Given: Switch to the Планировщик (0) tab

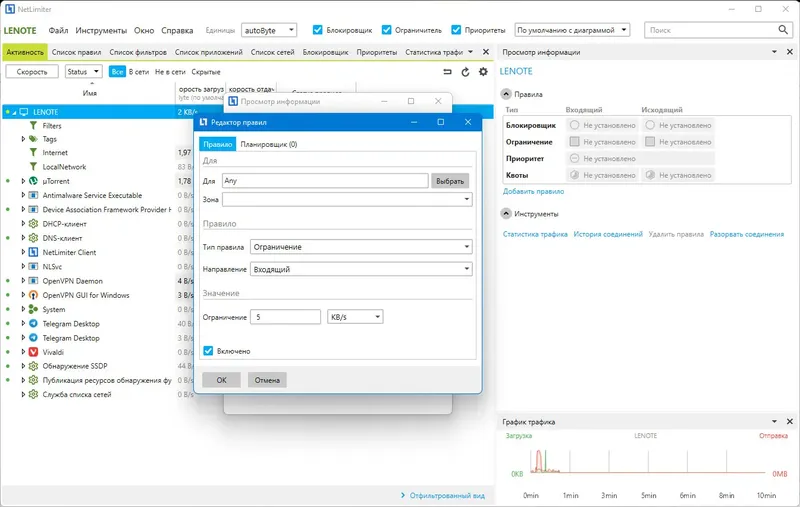Looking at the screenshot, I should pos(269,144).
